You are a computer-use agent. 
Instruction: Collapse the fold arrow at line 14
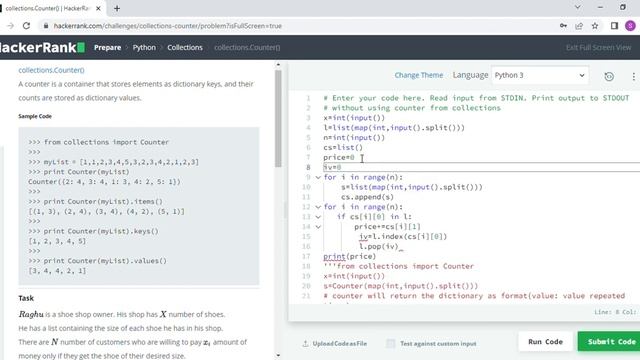click(x=318, y=227)
